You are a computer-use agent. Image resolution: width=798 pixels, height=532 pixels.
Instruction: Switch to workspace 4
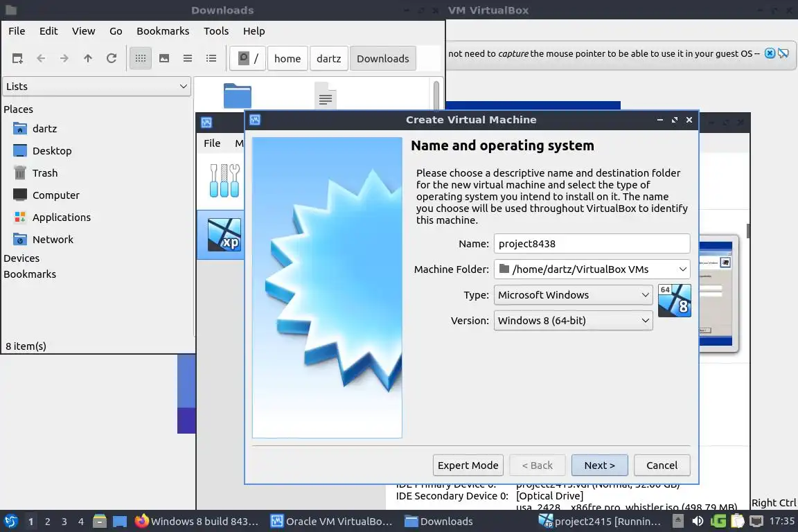[81, 522]
